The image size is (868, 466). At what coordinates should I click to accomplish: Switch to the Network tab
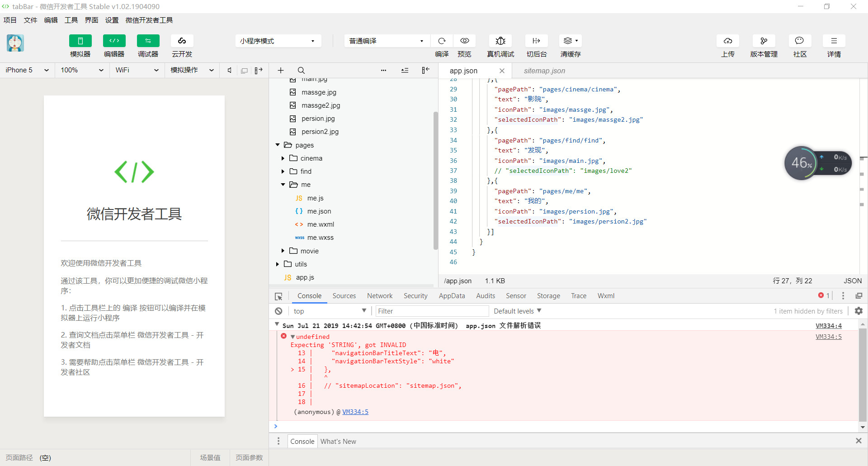coord(380,296)
